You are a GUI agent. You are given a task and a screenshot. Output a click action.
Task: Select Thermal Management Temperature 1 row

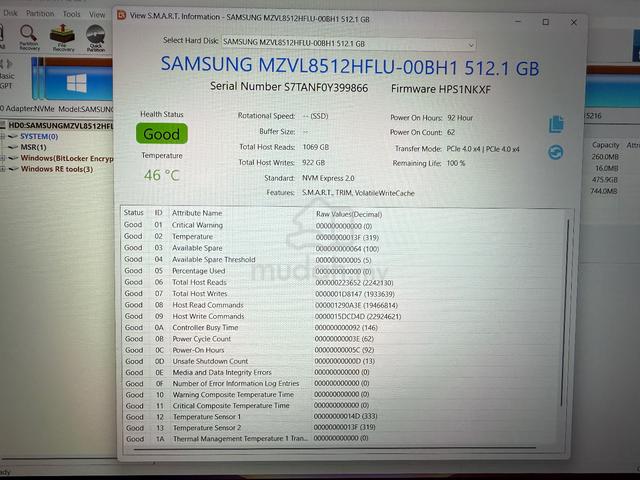[343, 439]
